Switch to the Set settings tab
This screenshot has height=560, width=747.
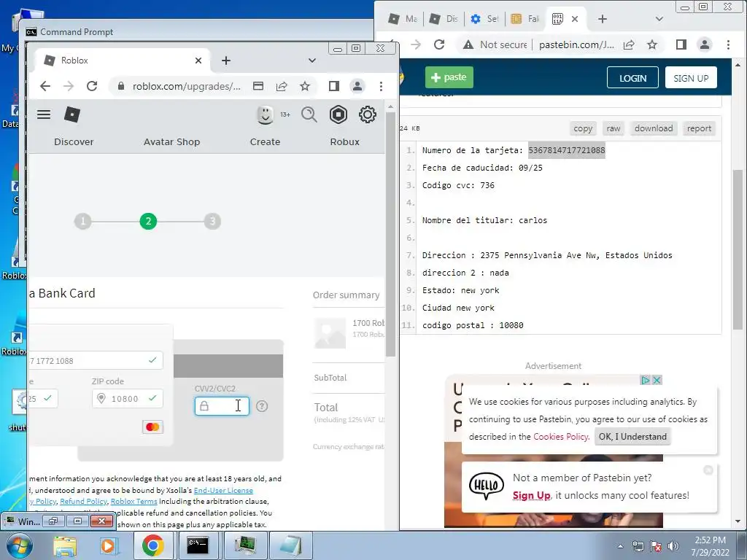coord(485,19)
